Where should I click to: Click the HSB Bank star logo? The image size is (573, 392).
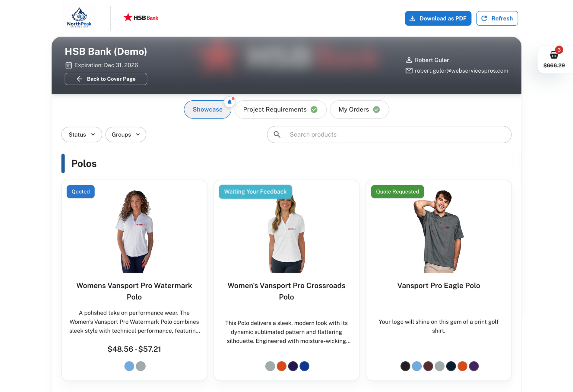[x=141, y=17]
